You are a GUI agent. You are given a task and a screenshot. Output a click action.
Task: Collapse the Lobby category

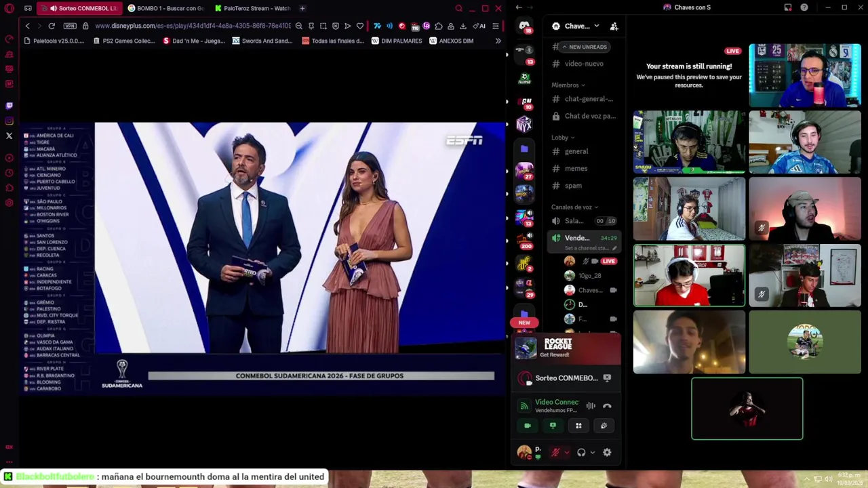pyautogui.click(x=563, y=137)
